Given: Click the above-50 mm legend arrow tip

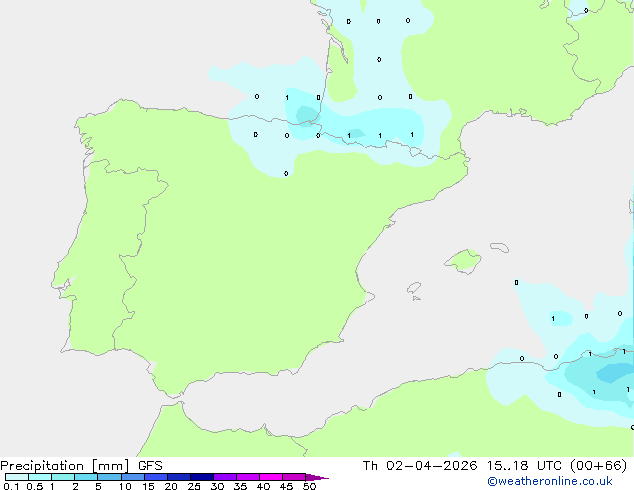Looking at the screenshot, I should [x=317, y=477].
